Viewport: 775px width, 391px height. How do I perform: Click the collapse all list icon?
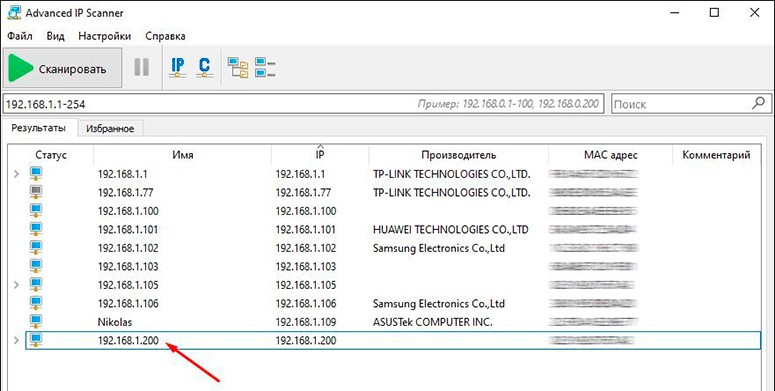click(x=265, y=68)
